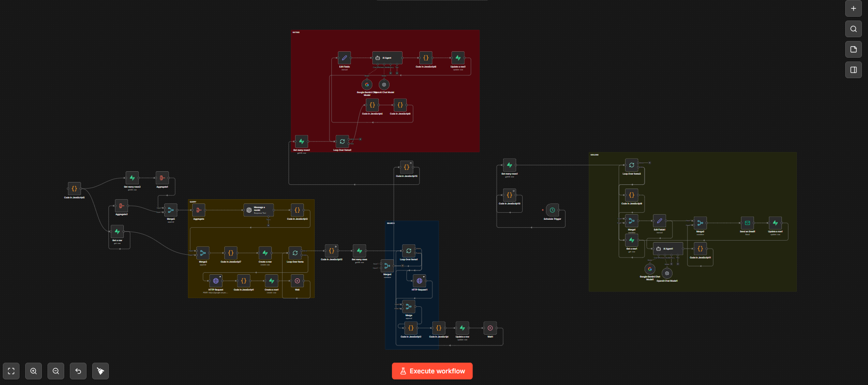Select the Code in JavaScript13 node

tap(407, 167)
